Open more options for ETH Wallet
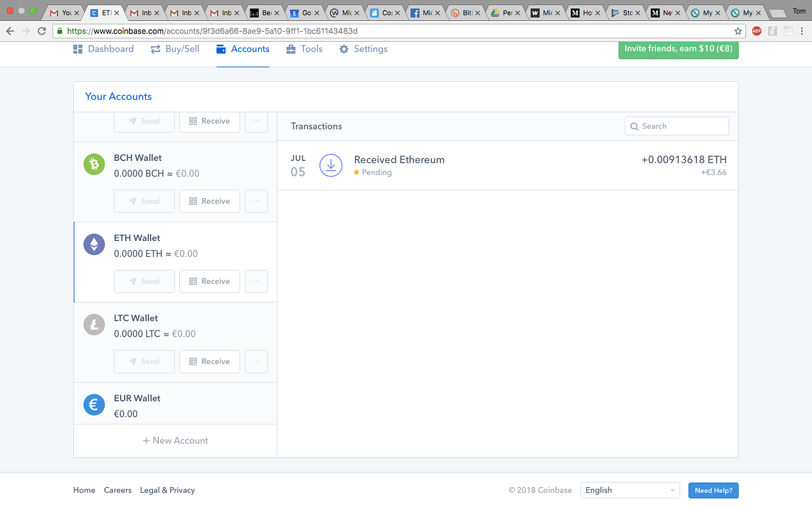Viewport: 812px width, 508px height. [x=256, y=281]
